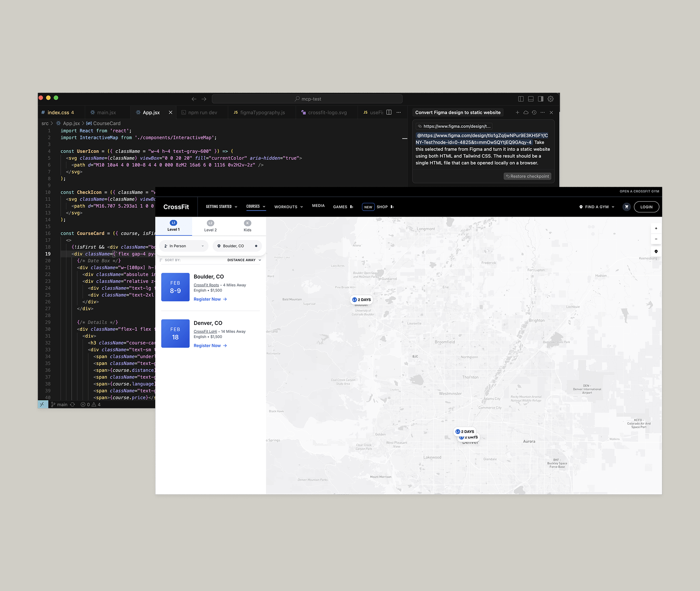700x591 pixels.
Task: Click the map locate me pin icon
Action: tap(656, 251)
